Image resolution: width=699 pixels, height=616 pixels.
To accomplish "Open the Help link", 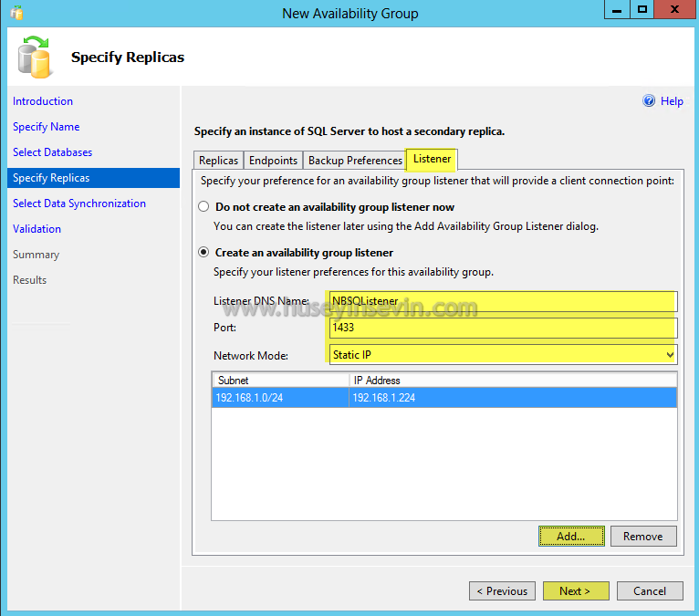I will pos(672,101).
